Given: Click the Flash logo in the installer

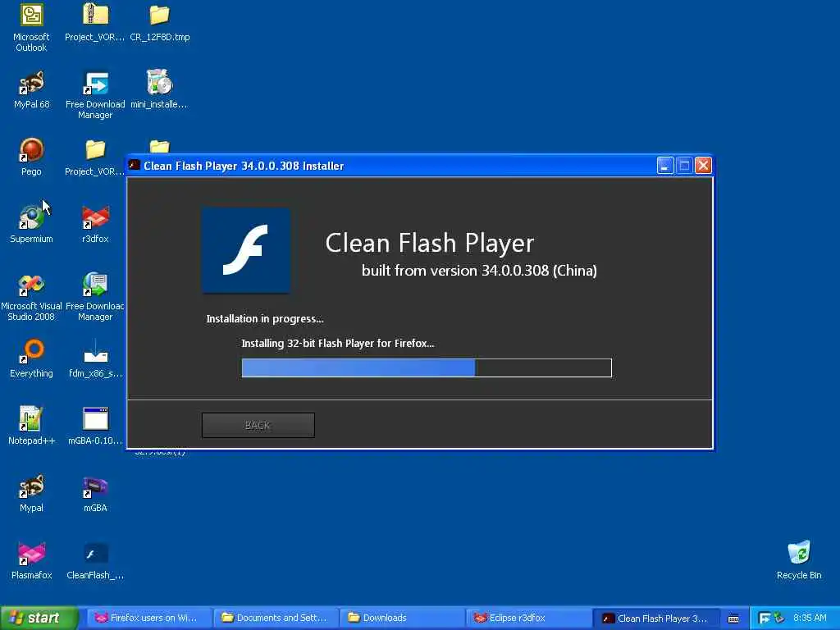Looking at the screenshot, I should click(x=246, y=250).
